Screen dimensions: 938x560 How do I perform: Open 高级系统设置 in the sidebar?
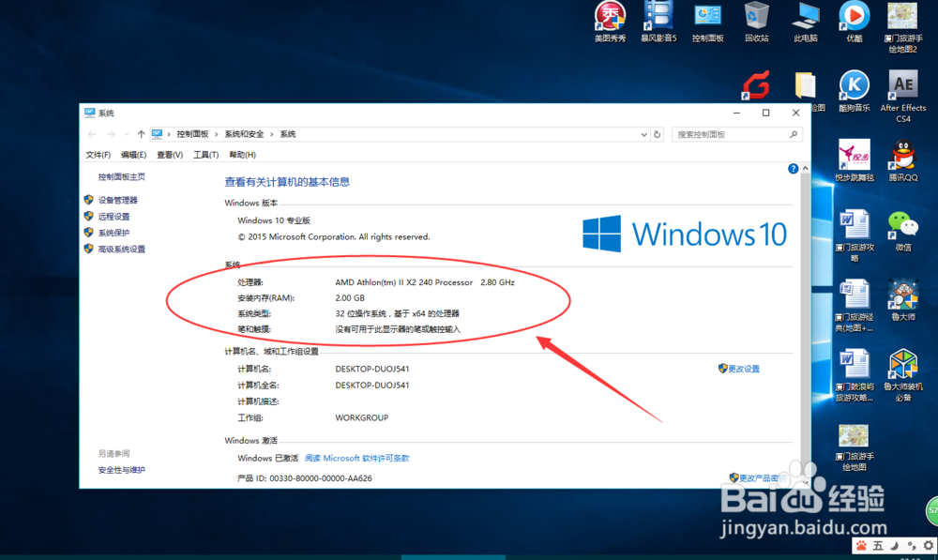pos(121,249)
